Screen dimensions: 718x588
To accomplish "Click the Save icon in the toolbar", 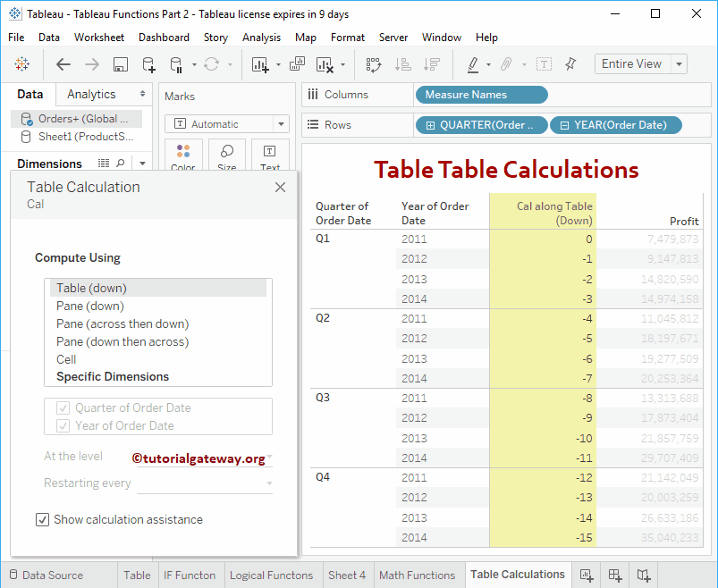I will (x=120, y=64).
